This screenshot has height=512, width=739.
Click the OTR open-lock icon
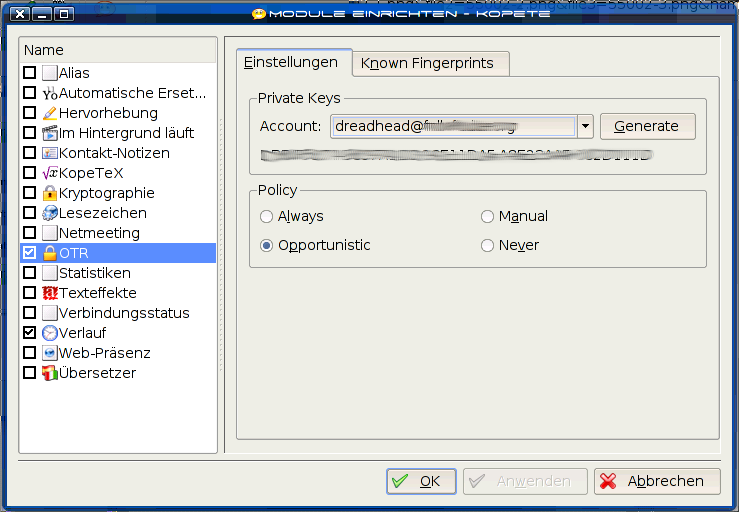(49, 253)
